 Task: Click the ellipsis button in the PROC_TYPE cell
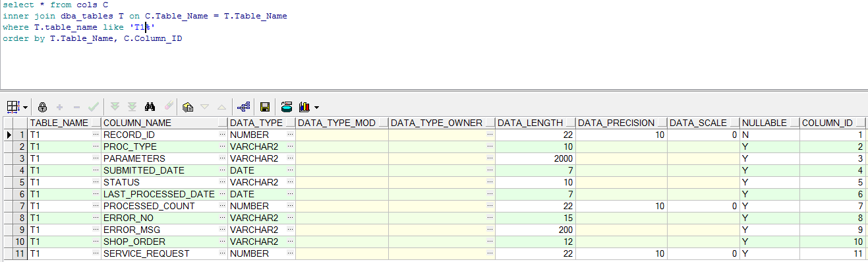click(x=222, y=147)
